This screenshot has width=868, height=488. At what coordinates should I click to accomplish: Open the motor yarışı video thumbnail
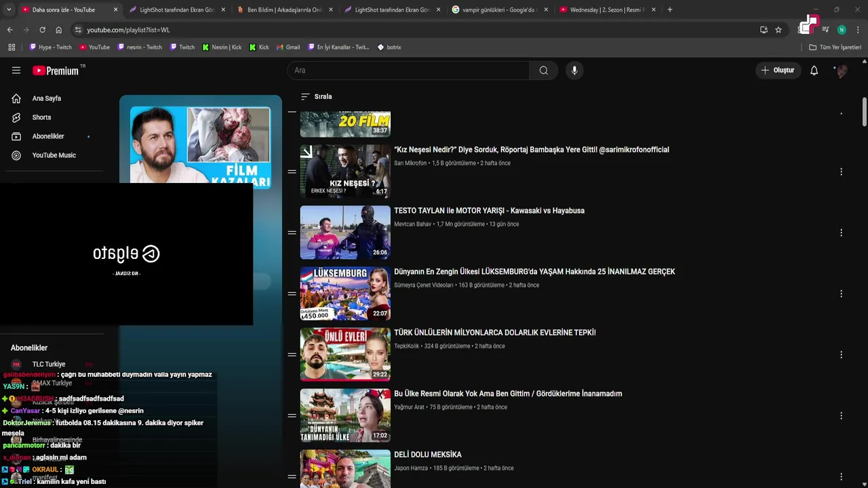pyautogui.click(x=345, y=232)
